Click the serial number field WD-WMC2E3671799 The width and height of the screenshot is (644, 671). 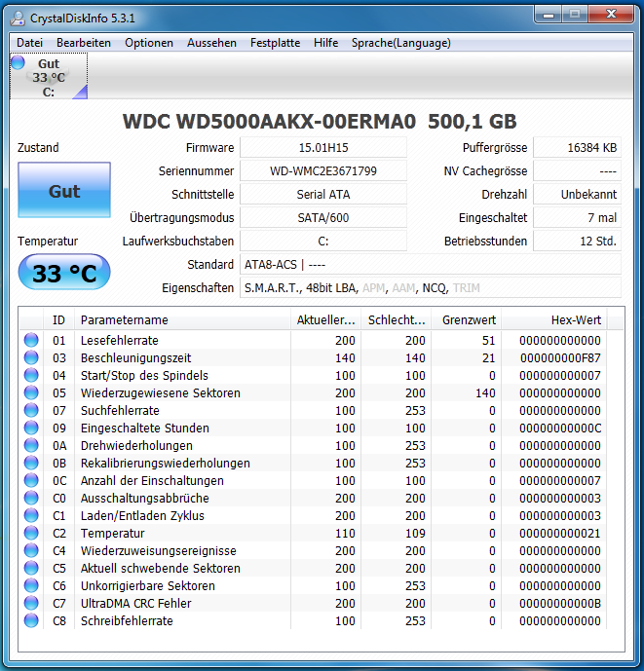pos(323,171)
